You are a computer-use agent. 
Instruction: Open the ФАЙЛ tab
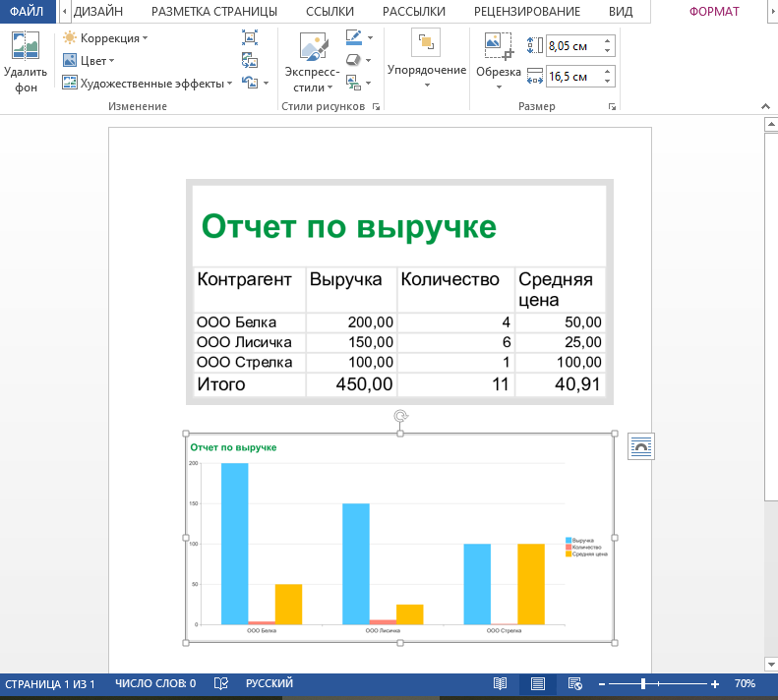pos(27,12)
